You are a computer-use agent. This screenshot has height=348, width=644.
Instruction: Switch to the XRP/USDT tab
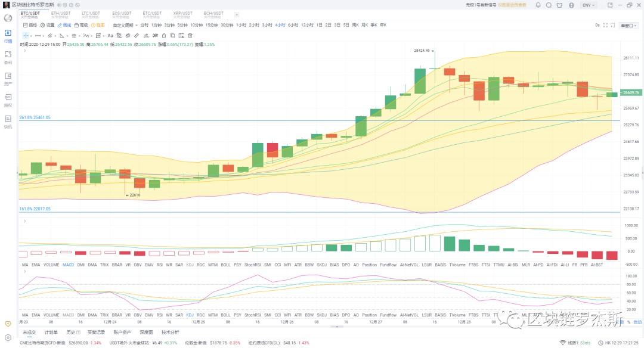[183, 15]
